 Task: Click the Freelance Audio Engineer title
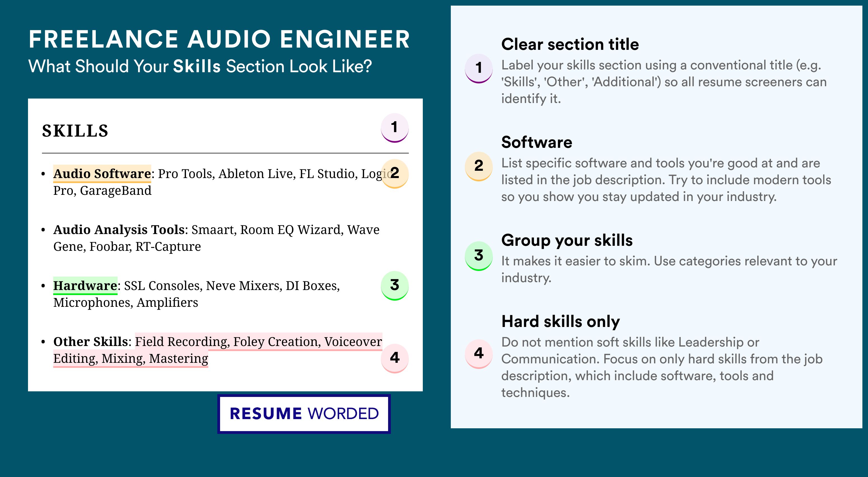point(219,39)
